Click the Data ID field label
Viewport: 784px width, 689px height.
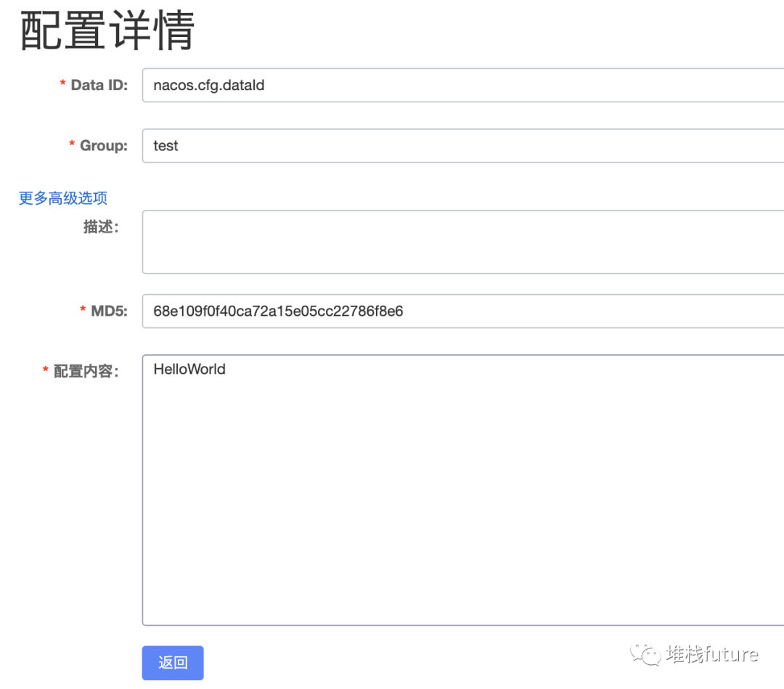[99, 85]
